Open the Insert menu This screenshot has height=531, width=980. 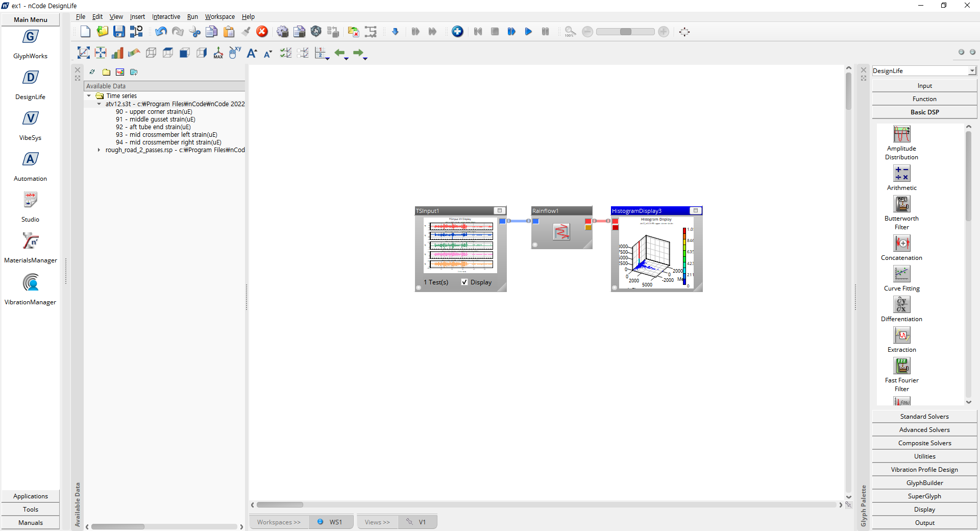click(137, 16)
